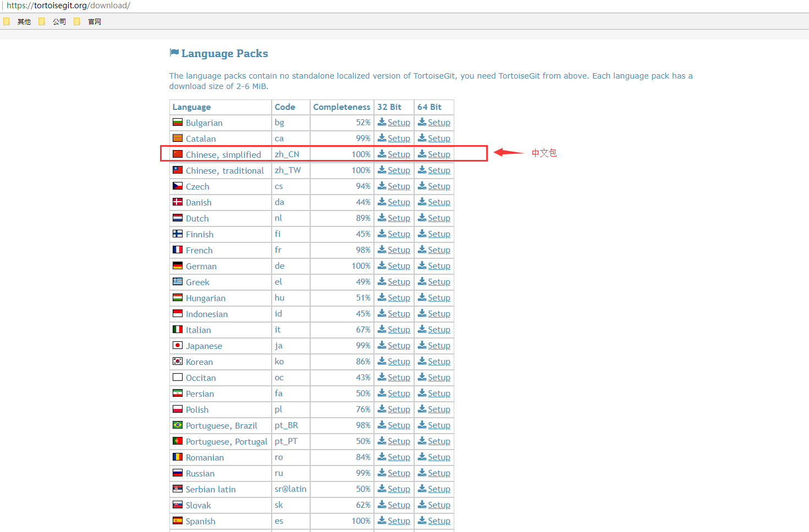This screenshot has height=532, width=809.
Task: Click the Persian flag icon
Action: (178, 393)
